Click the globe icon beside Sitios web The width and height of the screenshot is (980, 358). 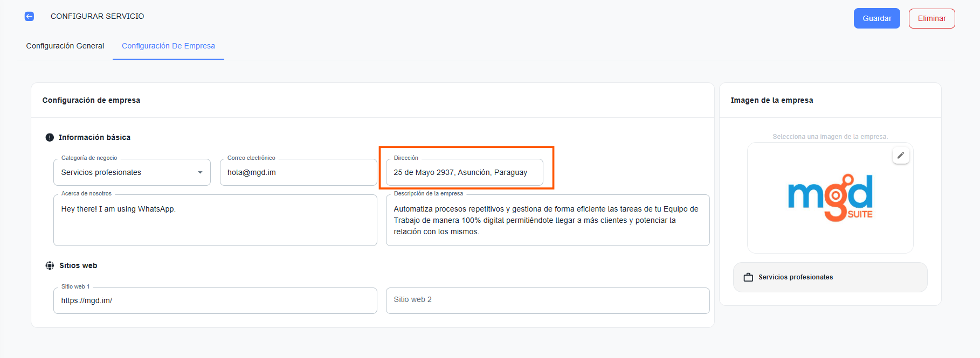click(50, 265)
